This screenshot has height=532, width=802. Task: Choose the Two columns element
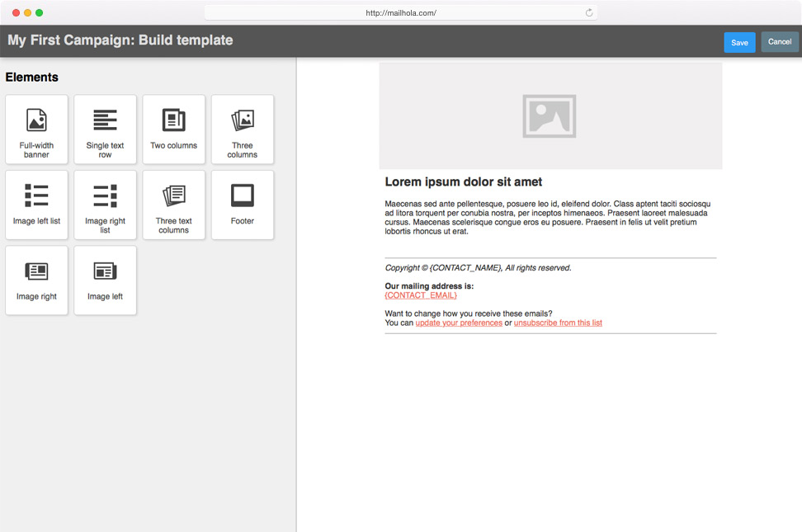coord(174,129)
